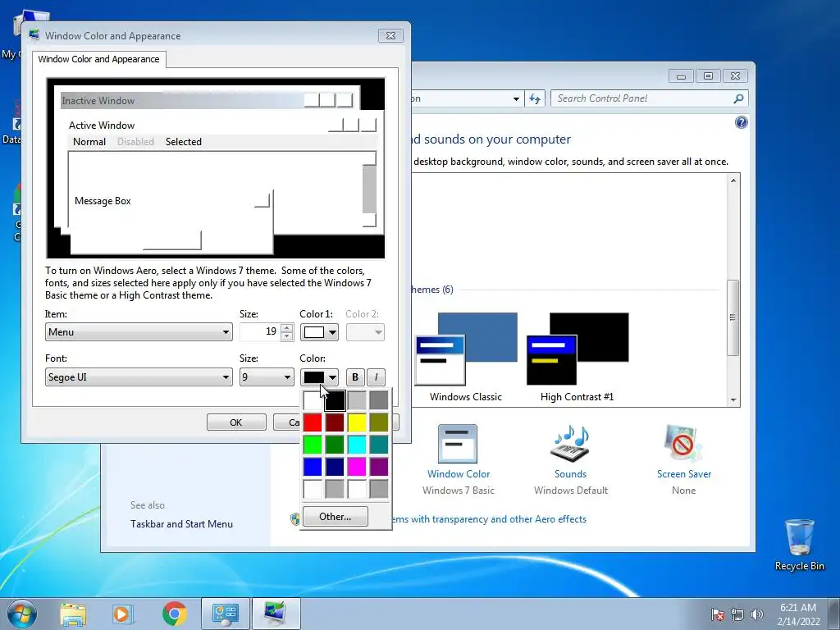This screenshot has width=840, height=630.
Task: Click the themes list scrollbar down arrow
Action: pos(733,400)
